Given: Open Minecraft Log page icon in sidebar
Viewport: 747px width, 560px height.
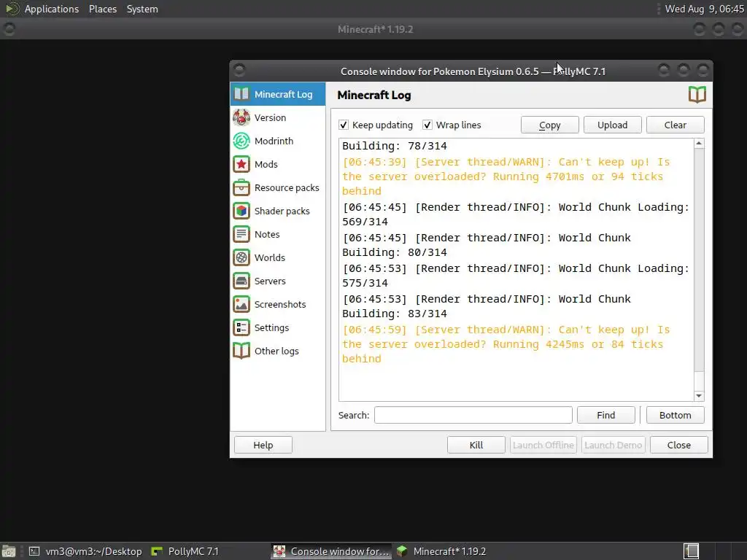Looking at the screenshot, I should click(241, 94).
